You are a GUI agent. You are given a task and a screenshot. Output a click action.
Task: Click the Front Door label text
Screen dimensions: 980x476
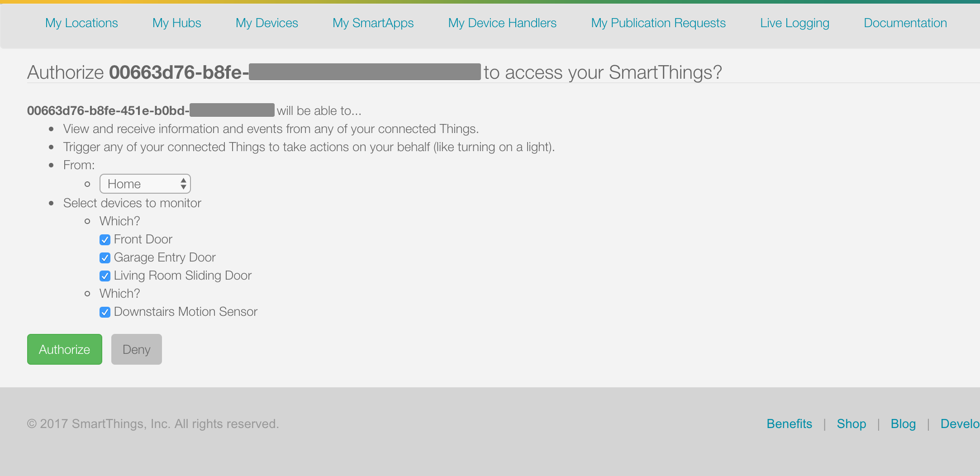[x=143, y=239]
